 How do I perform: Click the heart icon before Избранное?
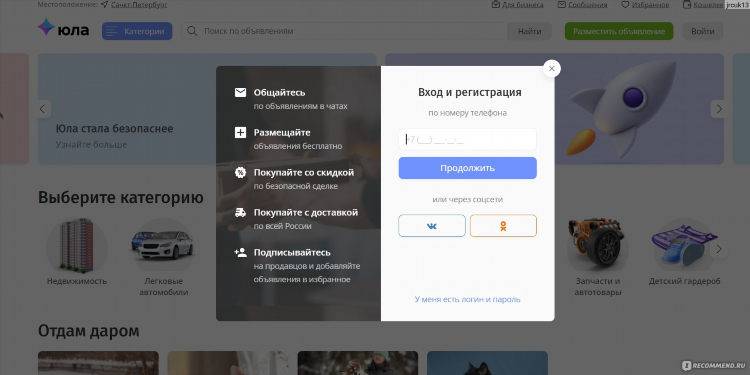pyautogui.click(x=625, y=5)
